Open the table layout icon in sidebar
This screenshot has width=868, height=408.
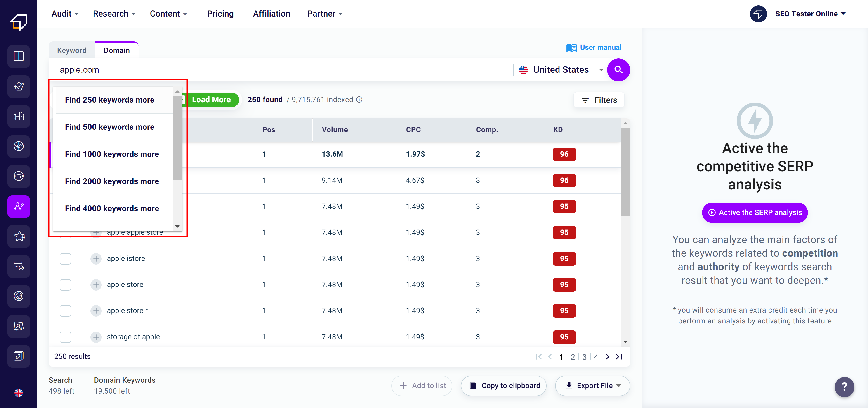tap(19, 116)
